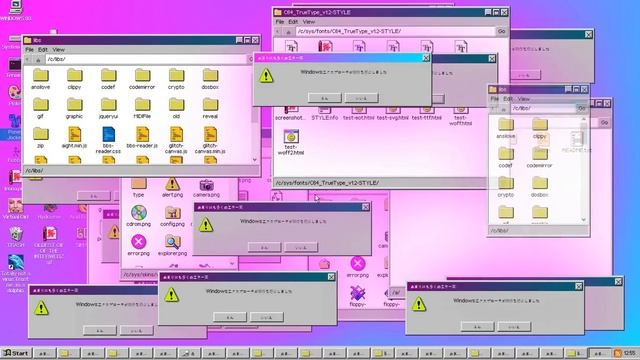
Task: Select the test-woff.html file
Action: (460, 116)
